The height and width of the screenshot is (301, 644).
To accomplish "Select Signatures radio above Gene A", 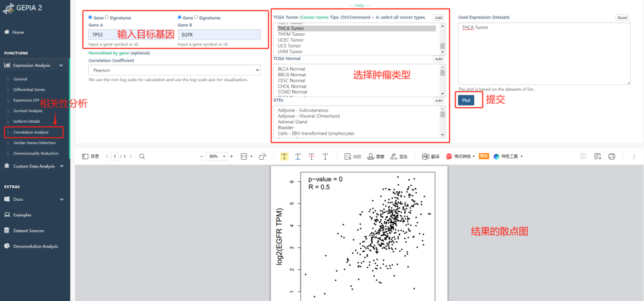I will click(x=107, y=17).
